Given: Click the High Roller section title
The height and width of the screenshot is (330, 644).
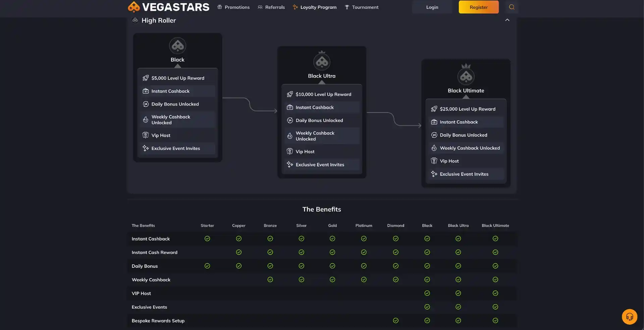Looking at the screenshot, I should (159, 20).
